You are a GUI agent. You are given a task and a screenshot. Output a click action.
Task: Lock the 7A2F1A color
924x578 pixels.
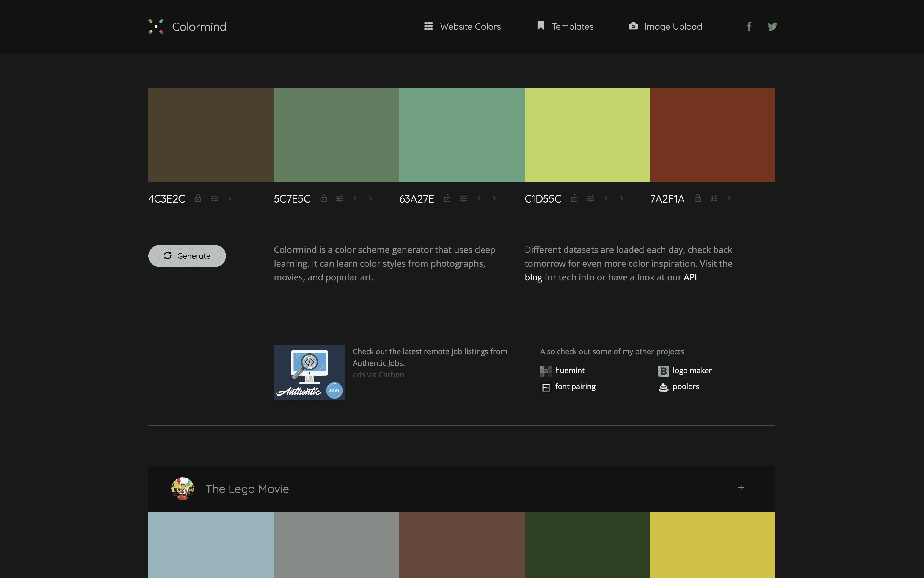698,198
